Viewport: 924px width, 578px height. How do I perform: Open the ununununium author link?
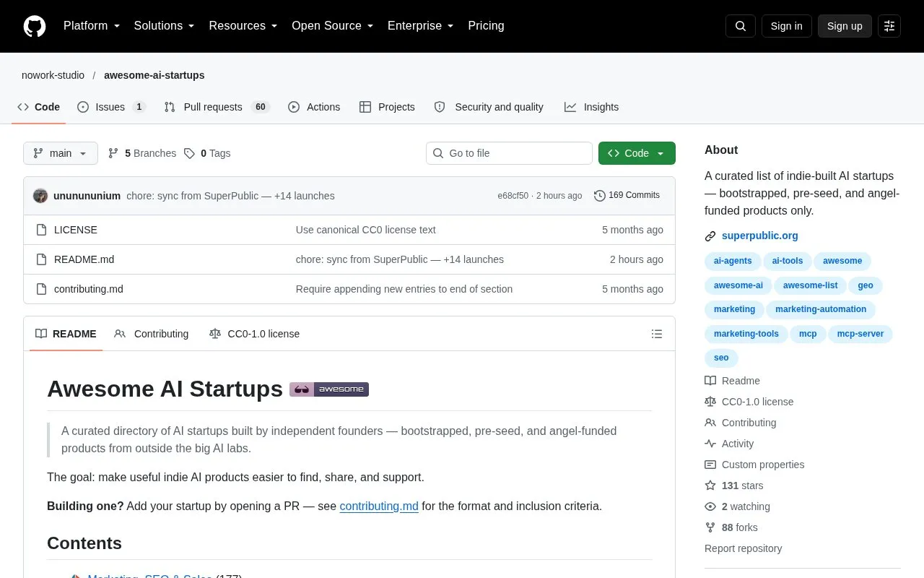point(87,196)
